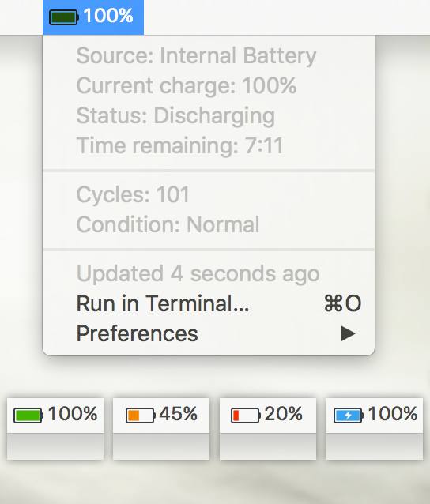Click the dark green battery icon in menu bar
Viewport: 430px width, 504px height.
64,17
